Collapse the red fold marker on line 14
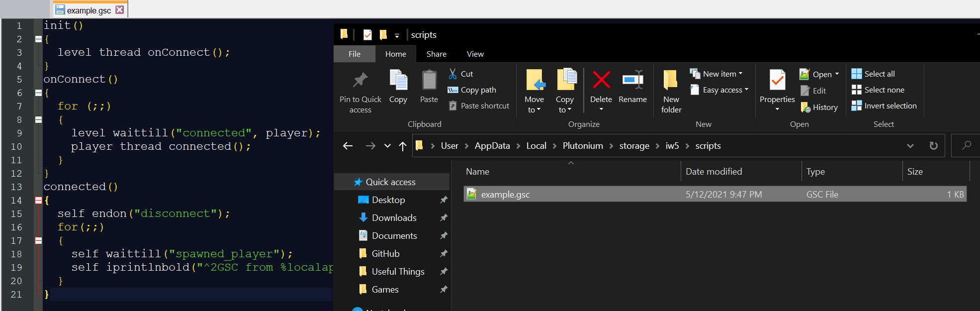This screenshot has height=311, width=980. pos(38,200)
